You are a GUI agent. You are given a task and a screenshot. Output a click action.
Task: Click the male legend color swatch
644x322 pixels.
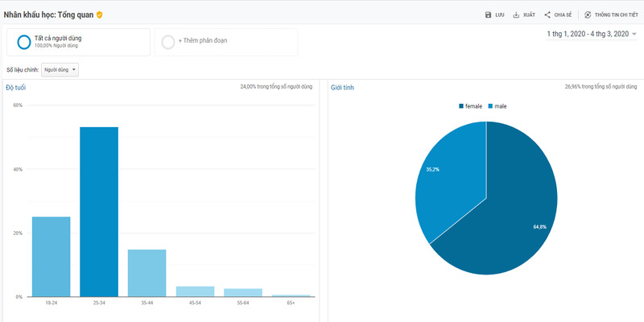tap(490, 106)
